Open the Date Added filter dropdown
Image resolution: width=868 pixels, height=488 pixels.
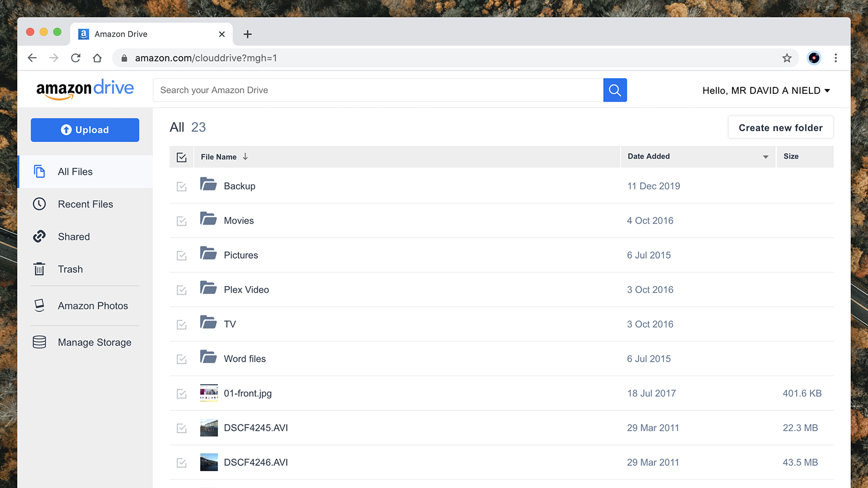pyautogui.click(x=765, y=157)
